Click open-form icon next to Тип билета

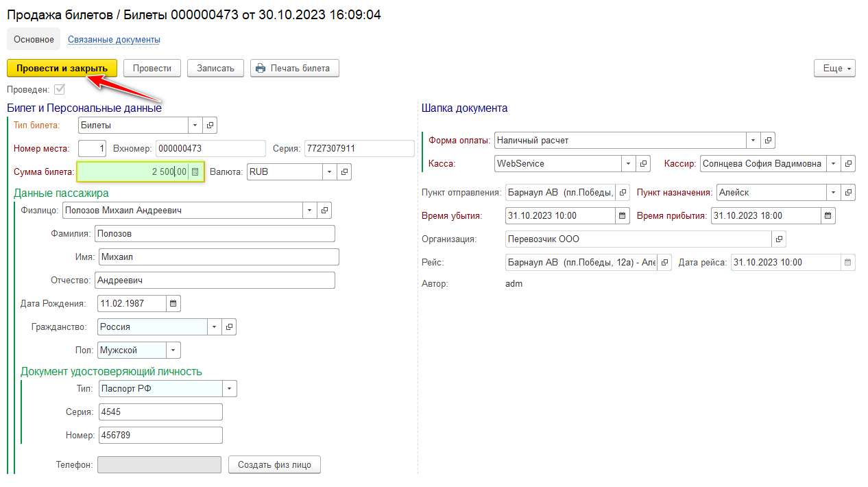click(210, 126)
